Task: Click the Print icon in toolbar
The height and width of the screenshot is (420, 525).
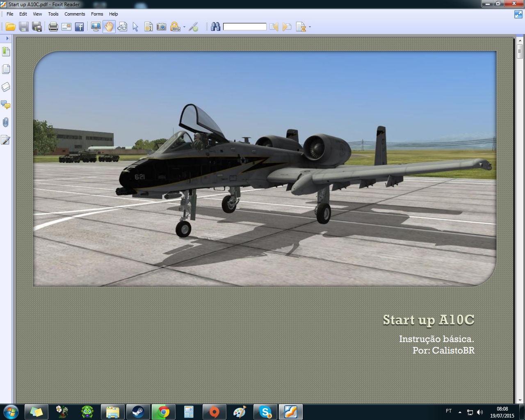Action: [53, 27]
